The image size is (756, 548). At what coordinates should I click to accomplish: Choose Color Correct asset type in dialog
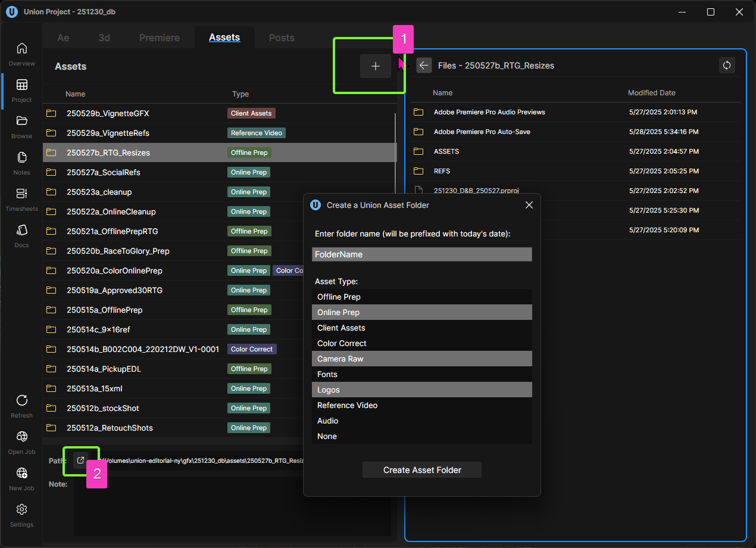422,343
